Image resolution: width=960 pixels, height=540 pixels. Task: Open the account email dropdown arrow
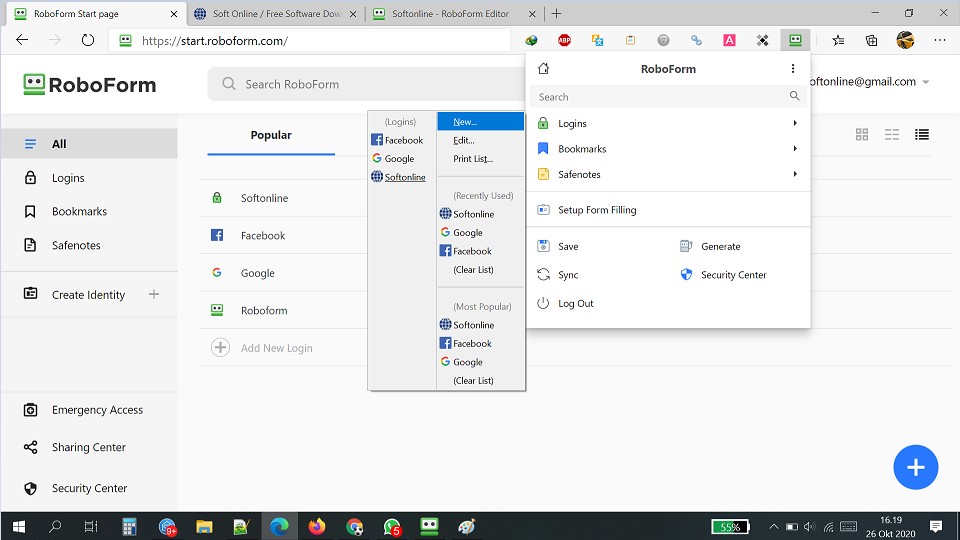[x=926, y=82]
